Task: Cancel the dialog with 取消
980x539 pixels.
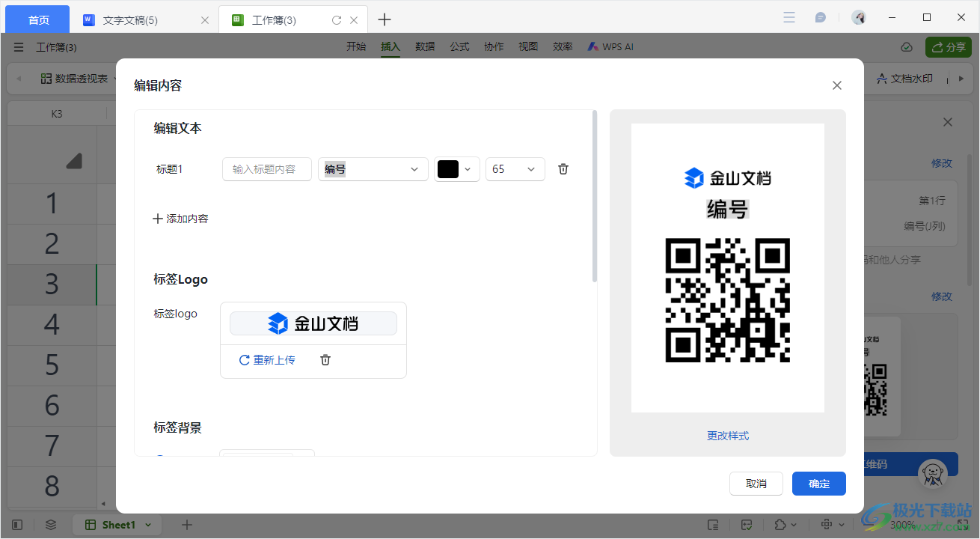Action: pos(756,484)
